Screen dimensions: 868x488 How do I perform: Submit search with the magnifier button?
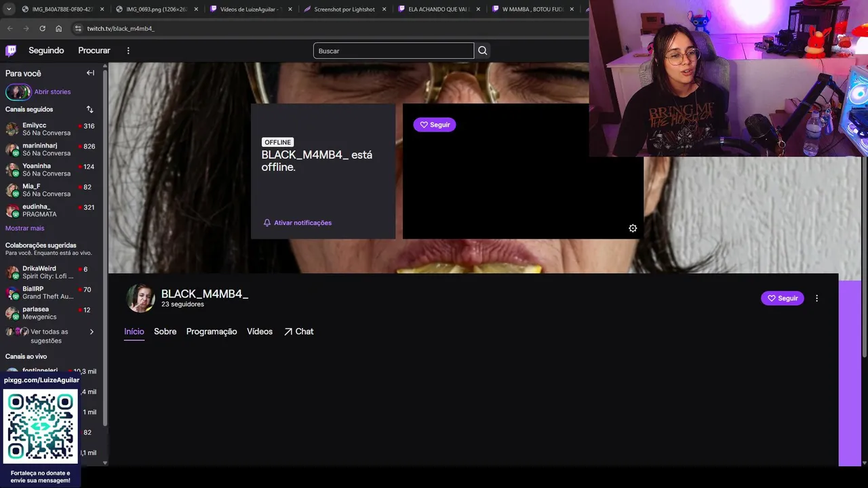pyautogui.click(x=482, y=51)
